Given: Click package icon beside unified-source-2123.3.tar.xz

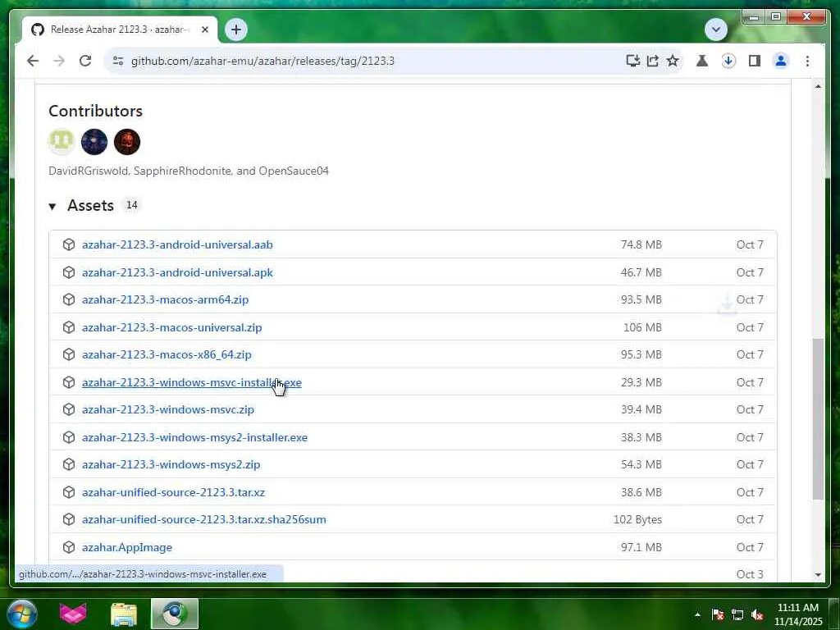Looking at the screenshot, I should [69, 492].
